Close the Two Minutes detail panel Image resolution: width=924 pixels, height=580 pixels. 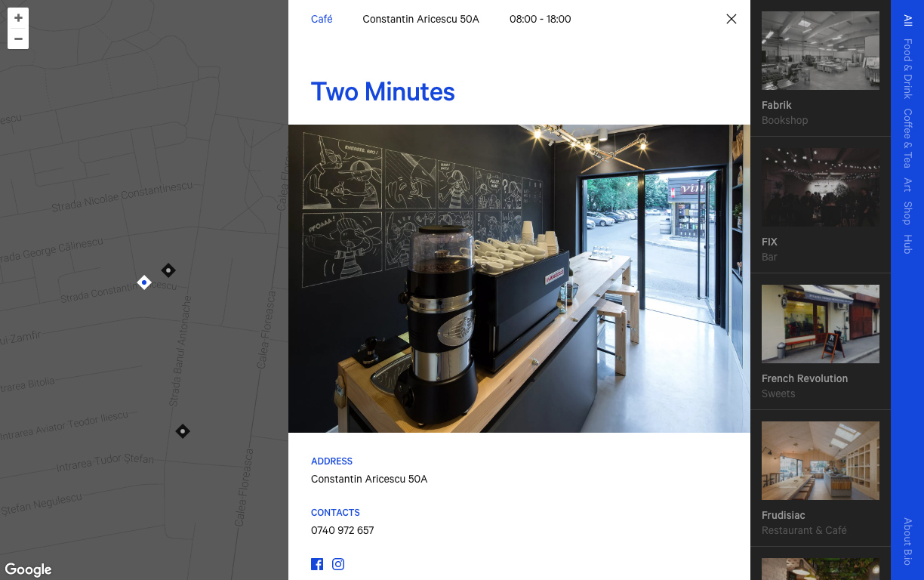coord(731,19)
